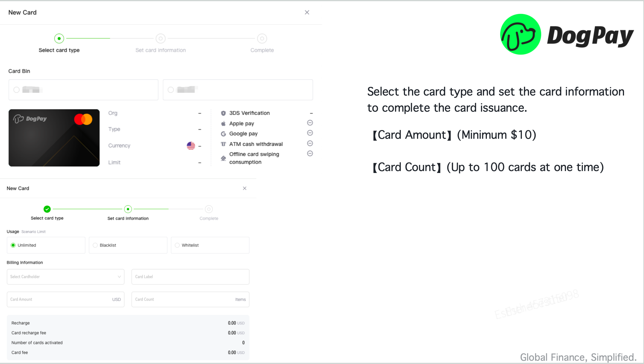This screenshot has height=364, width=644.
Task: Click the ATM cash withdrawal icon
Action: point(223,144)
